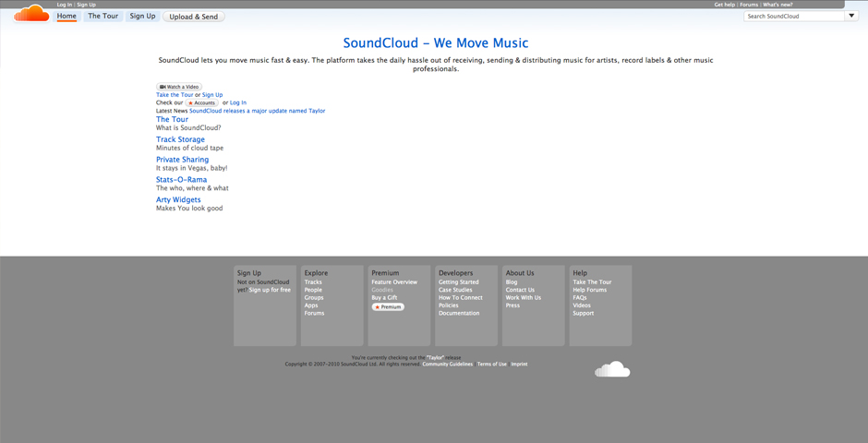This screenshot has height=443, width=868.
Task: Open Forums under Explore
Action: [x=315, y=313]
